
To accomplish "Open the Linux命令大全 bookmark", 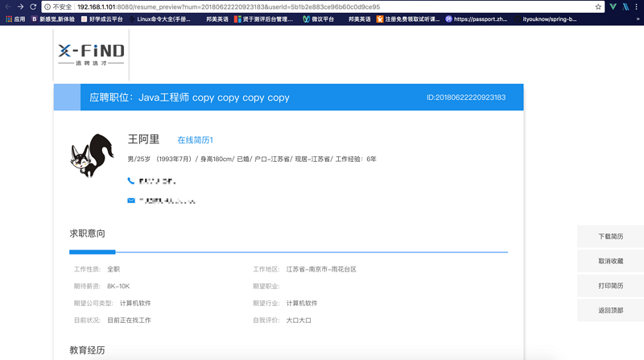I will click(x=167, y=19).
